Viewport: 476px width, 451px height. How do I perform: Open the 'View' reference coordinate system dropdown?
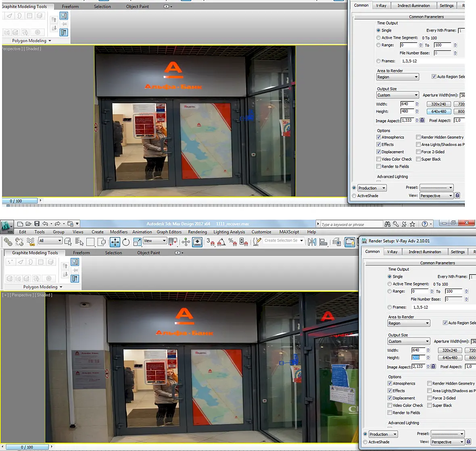tap(155, 241)
